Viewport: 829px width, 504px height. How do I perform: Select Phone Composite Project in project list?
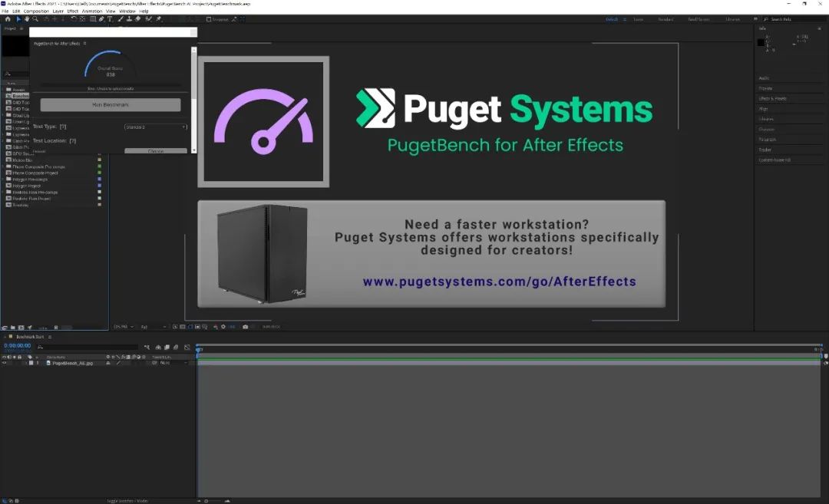pos(35,173)
